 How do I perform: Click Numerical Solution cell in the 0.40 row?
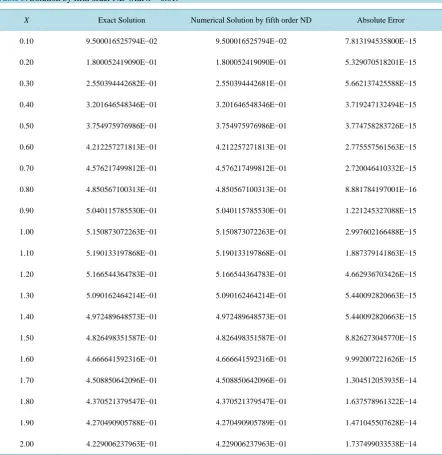[x=251, y=105]
